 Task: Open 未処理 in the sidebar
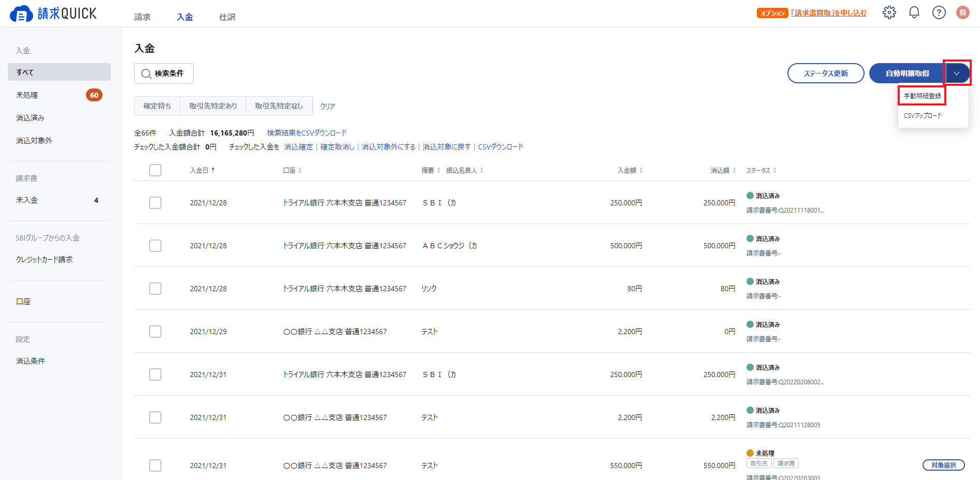click(x=27, y=95)
